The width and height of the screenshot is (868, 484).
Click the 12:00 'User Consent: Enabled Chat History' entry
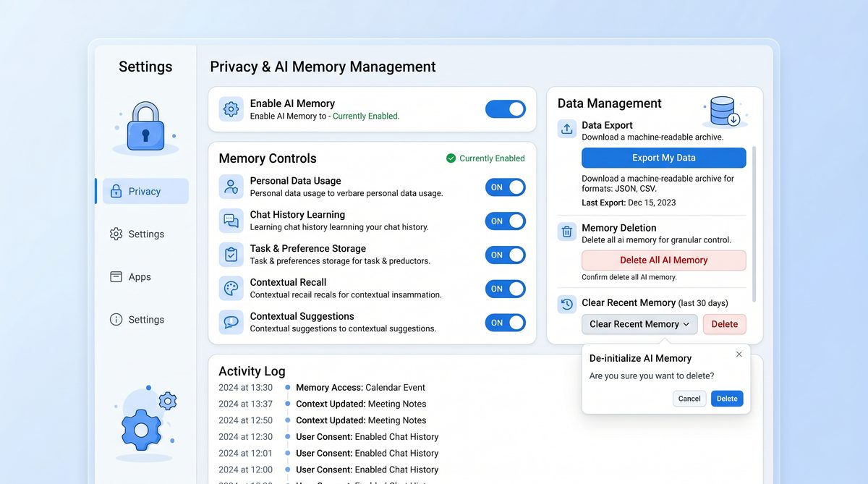(x=367, y=470)
